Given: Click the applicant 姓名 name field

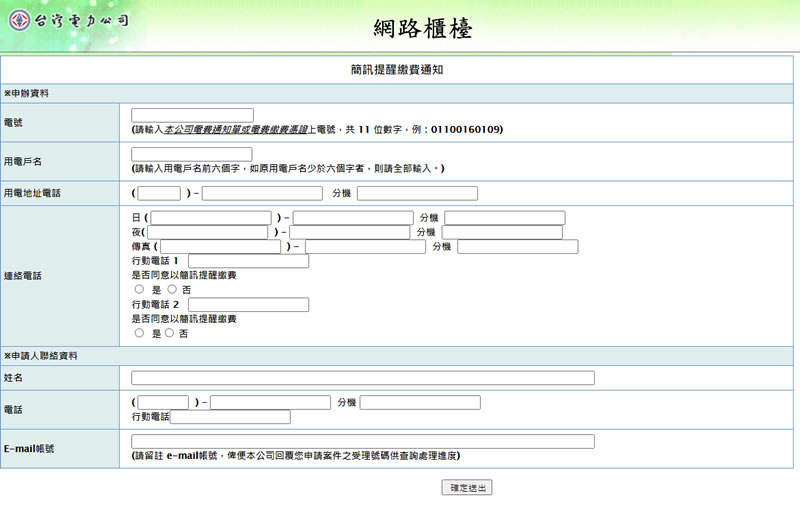Looking at the screenshot, I should [x=363, y=378].
